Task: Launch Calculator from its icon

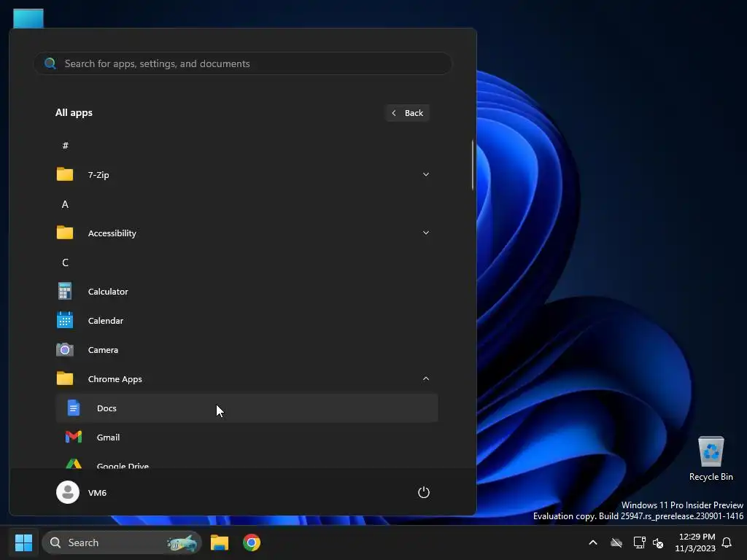Action: coord(65,291)
